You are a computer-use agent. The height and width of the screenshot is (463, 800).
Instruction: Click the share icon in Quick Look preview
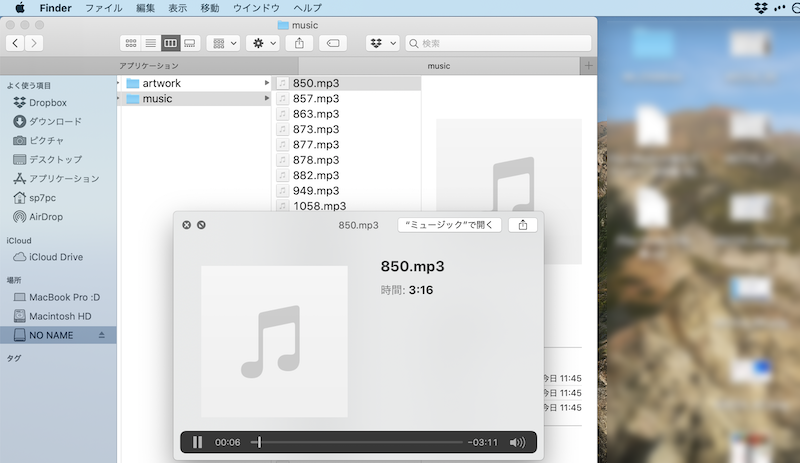pyautogui.click(x=523, y=225)
